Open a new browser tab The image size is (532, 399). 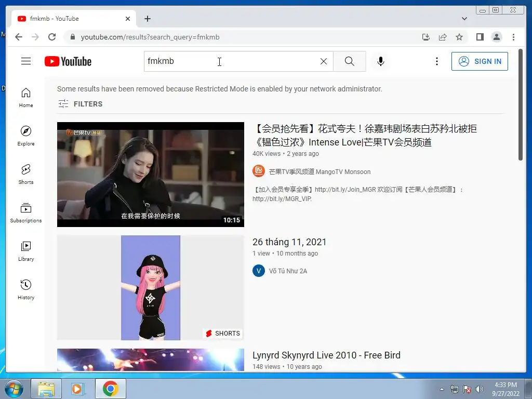147,19
